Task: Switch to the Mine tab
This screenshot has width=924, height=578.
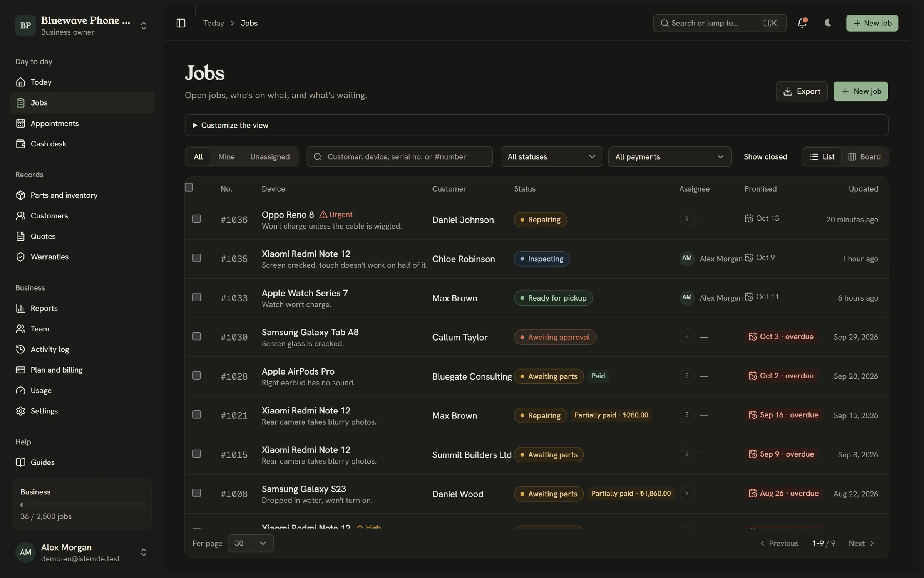Action: tap(226, 157)
